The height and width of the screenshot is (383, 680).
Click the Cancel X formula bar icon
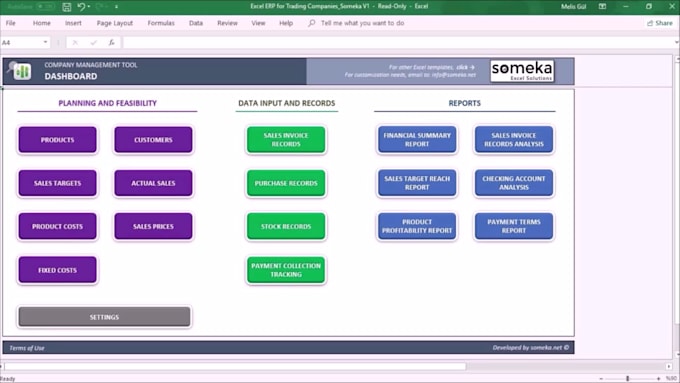pos(75,42)
